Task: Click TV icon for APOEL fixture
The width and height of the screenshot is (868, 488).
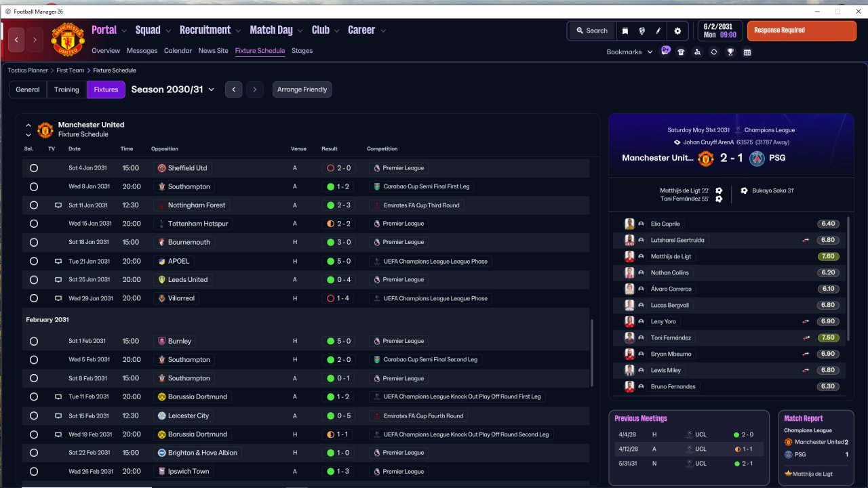Action: (58, 261)
